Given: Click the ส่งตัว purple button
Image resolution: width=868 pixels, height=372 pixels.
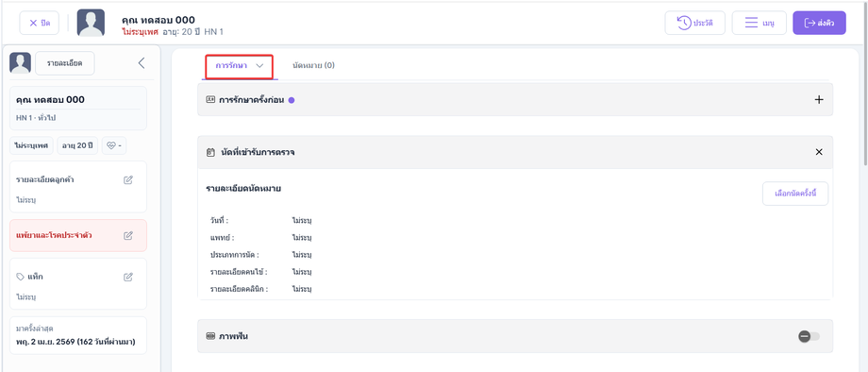Looking at the screenshot, I should tap(819, 23).
